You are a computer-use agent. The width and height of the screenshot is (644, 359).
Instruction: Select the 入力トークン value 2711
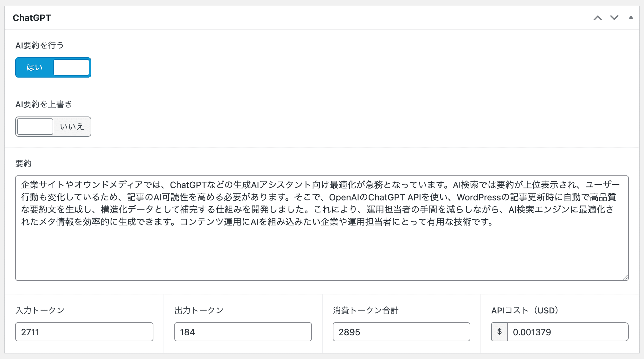click(x=84, y=332)
